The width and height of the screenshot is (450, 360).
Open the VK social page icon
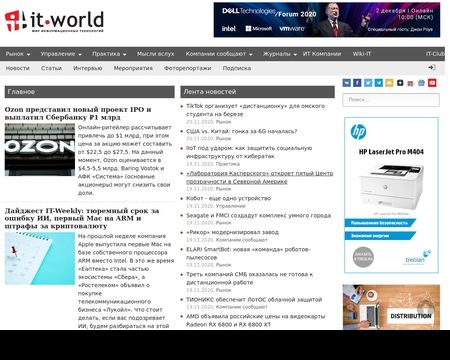347,83
